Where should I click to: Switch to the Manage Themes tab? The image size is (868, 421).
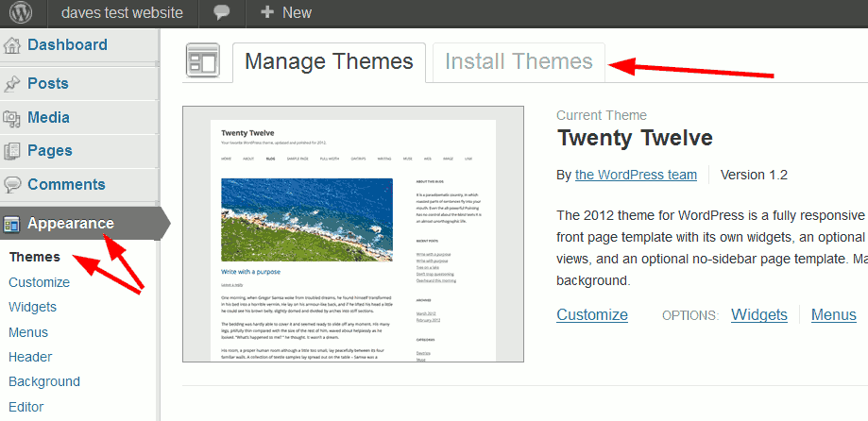pos(329,61)
